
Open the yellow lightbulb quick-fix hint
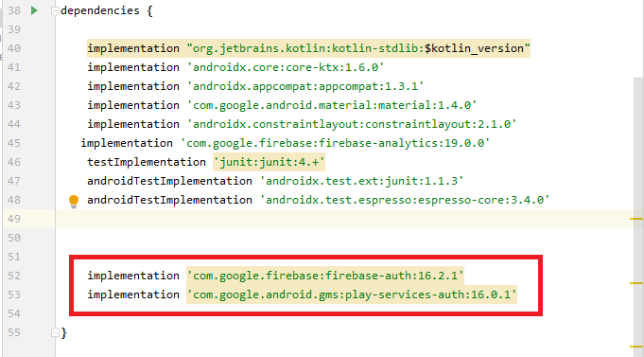coord(74,201)
